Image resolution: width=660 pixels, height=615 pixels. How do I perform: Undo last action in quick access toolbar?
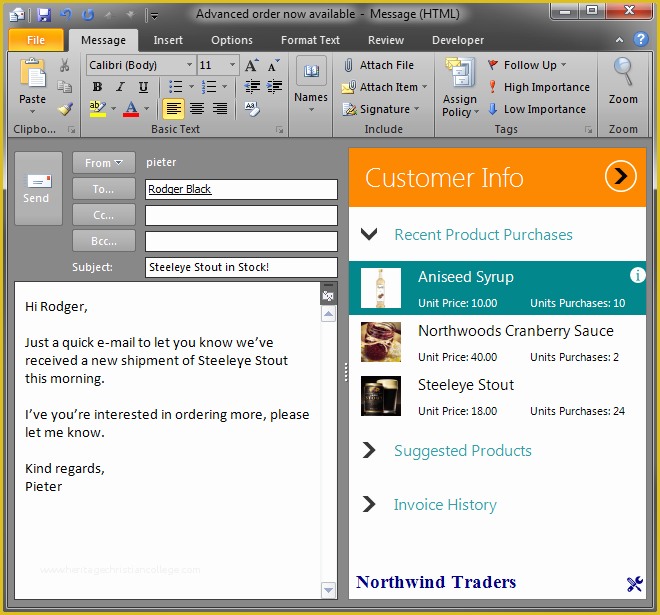tap(66, 15)
